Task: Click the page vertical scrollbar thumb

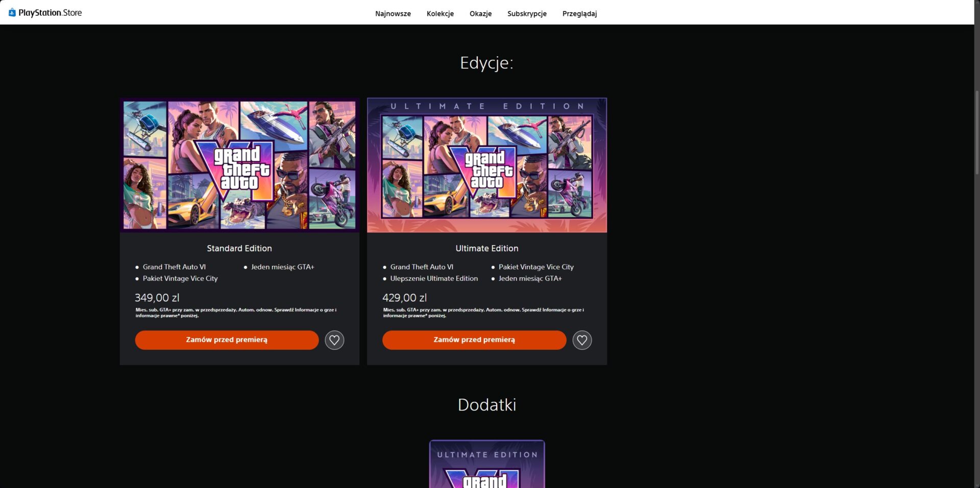Action: 977,133
